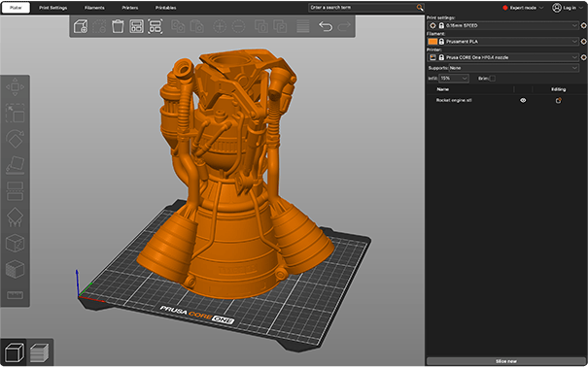Switch to the 3D editor view cube

point(14,352)
